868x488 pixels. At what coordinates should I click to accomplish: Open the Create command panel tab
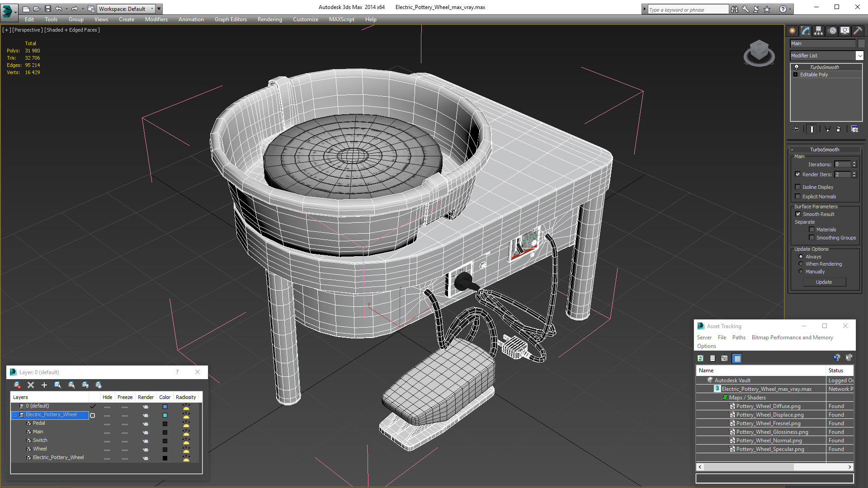[792, 31]
